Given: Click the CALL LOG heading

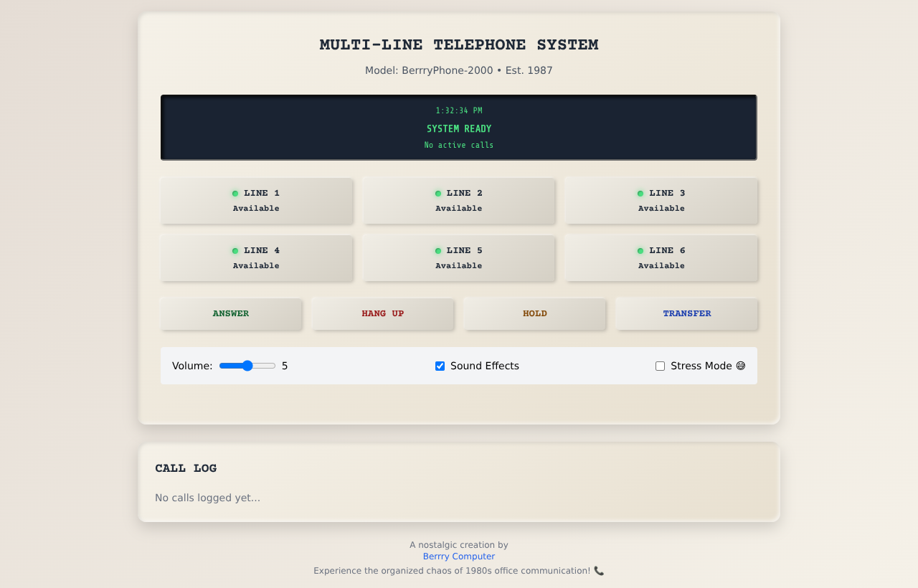Looking at the screenshot, I should pyautogui.click(x=185, y=468).
